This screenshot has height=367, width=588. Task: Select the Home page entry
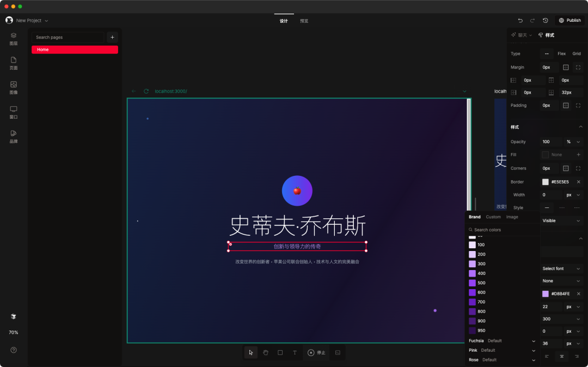point(75,50)
